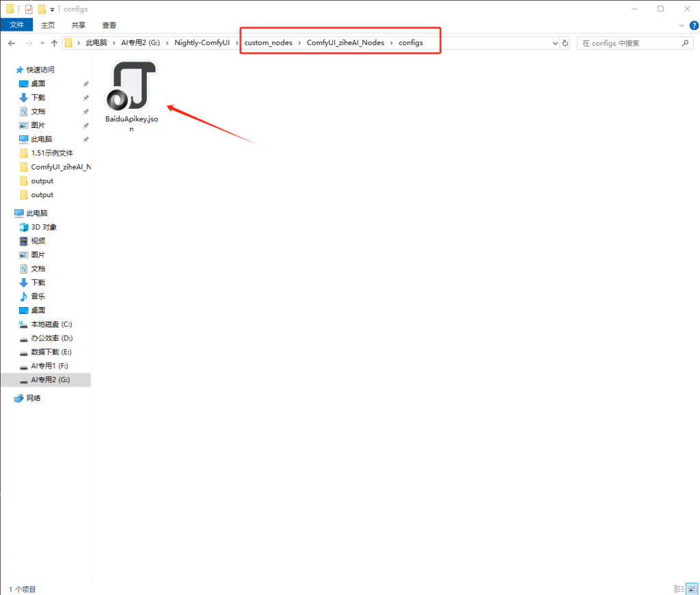Go to AI专用2 (G:) in the address bar
Screen dimensions: 700x595
click(140, 43)
